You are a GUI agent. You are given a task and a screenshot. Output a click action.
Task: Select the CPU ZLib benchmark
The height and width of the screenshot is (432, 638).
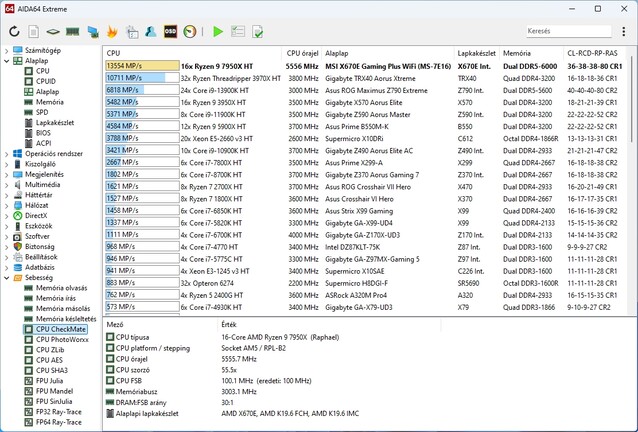[50, 350]
